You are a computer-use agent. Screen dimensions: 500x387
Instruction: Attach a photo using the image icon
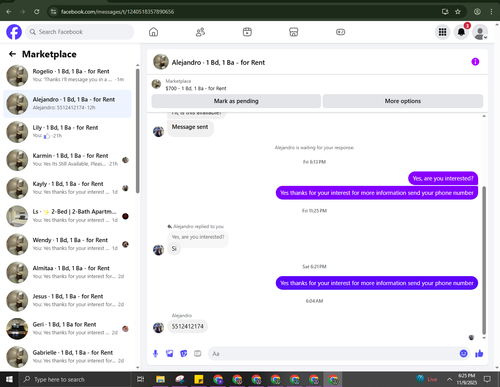coord(169,353)
